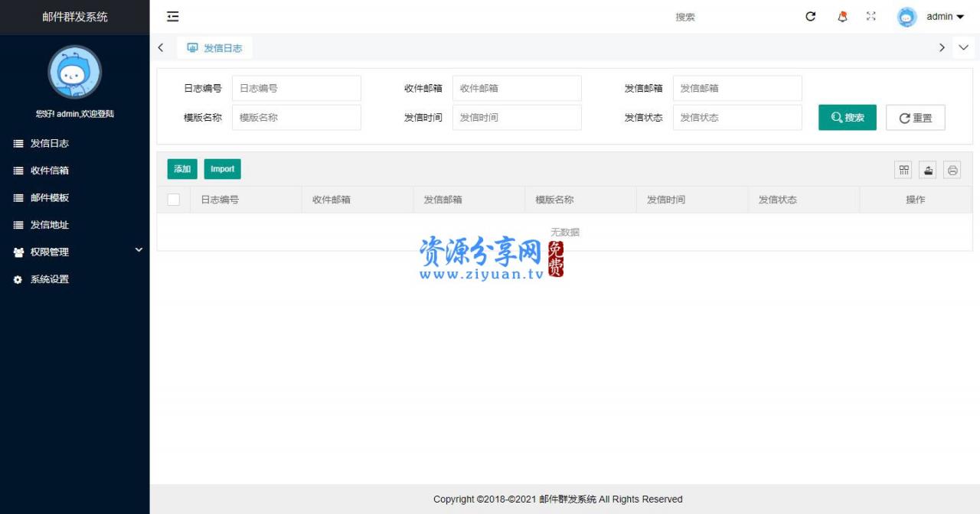Image resolution: width=980 pixels, height=514 pixels.
Task: Select the 发信日志 tab
Action: coord(215,47)
